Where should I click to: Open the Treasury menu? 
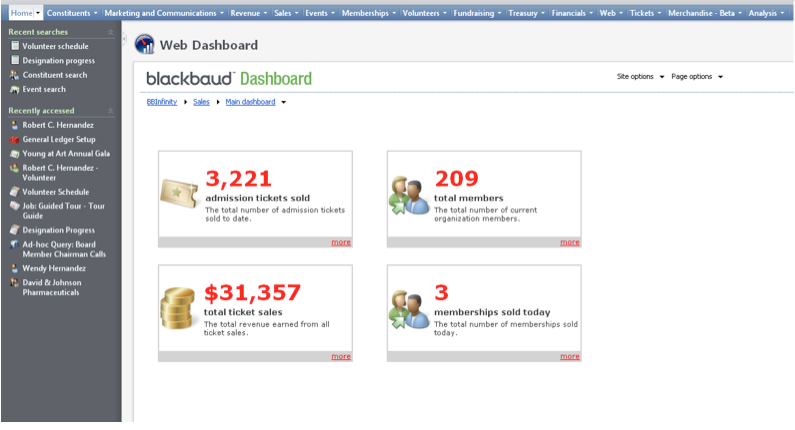click(x=526, y=13)
